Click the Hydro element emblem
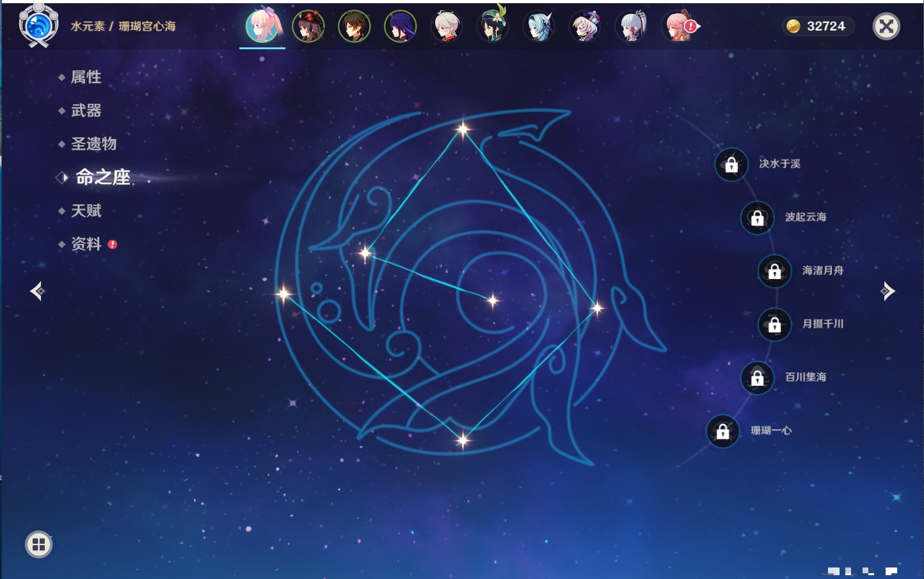924x579 pixels. [38, 26]
